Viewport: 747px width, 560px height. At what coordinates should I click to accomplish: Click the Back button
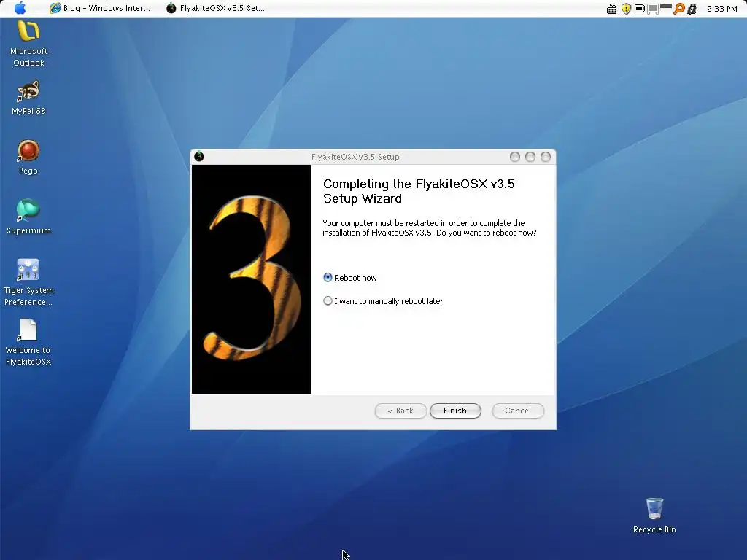(x=400, y=411)
